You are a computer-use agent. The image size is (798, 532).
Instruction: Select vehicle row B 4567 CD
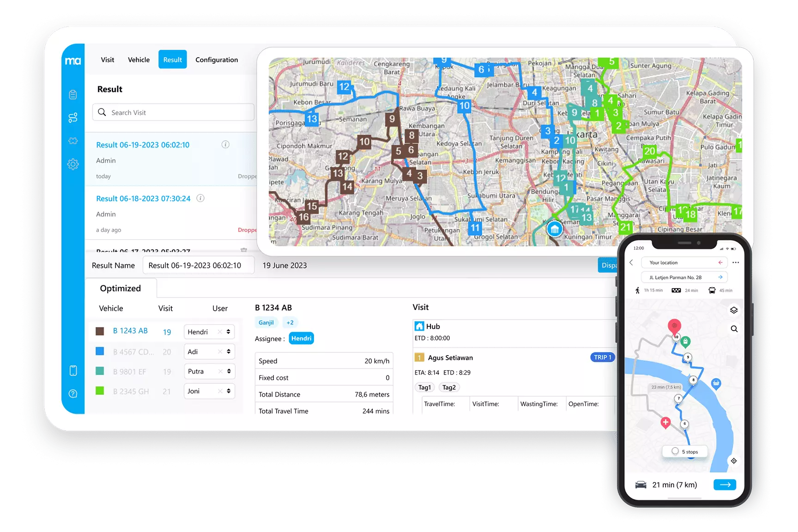pyautogui.click(x=133, y=352)
